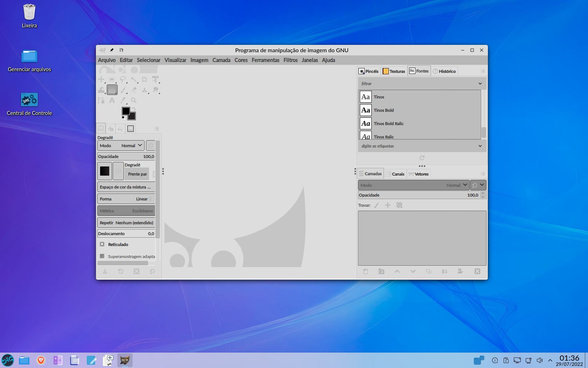This screenshot has height=368, width=588.
Task: Switch to the Canais tab
Action: pos(395,174)
